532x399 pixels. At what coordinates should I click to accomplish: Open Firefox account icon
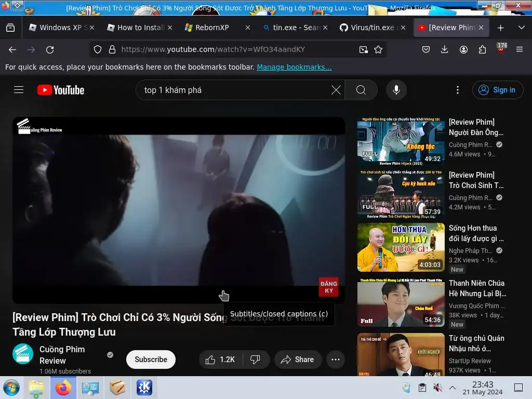463,49
